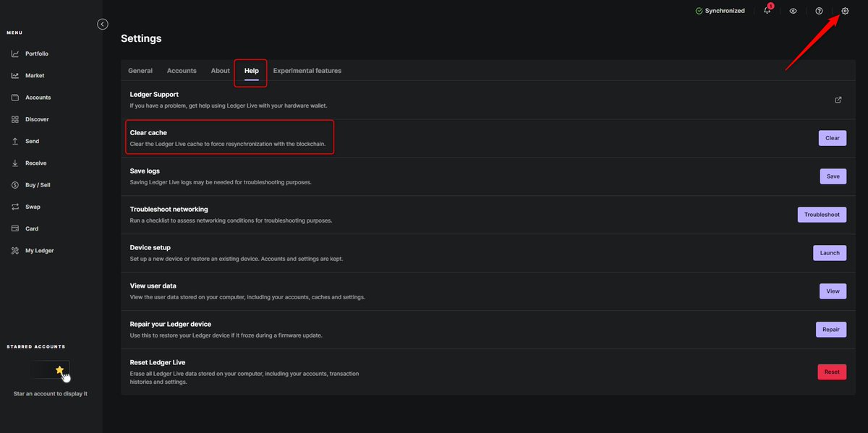The width and height of the screenshot is (868, 433).
Task: Open the settings gear icon
Action: coord(845,11)
